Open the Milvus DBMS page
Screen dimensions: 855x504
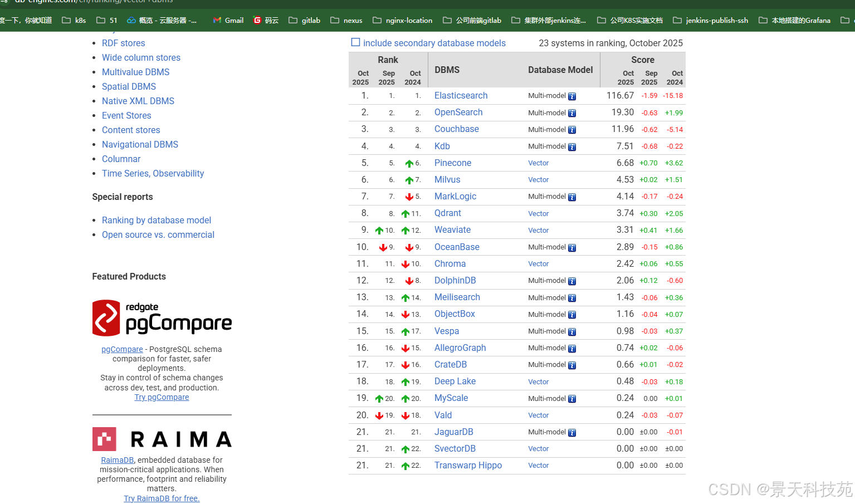(x=447, y=179)
